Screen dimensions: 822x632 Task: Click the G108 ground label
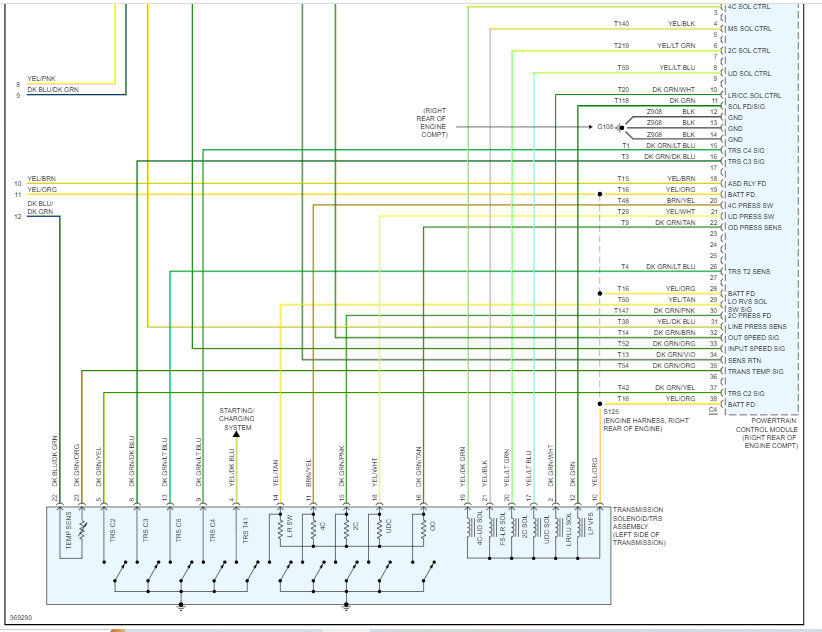(605, 127)
